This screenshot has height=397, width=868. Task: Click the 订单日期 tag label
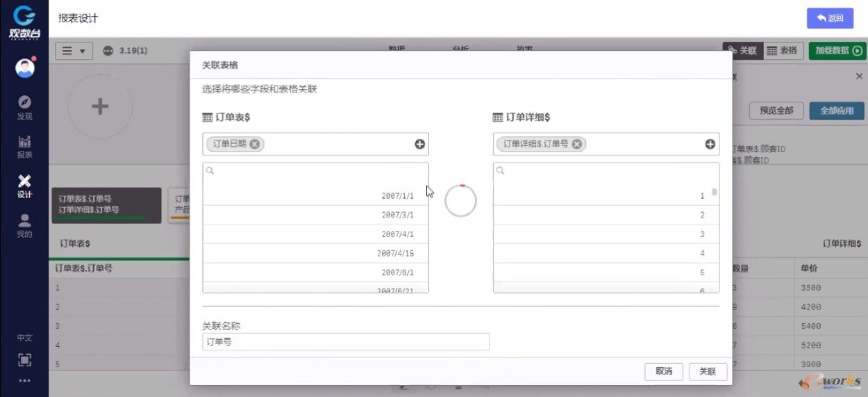tap(229, 144)
